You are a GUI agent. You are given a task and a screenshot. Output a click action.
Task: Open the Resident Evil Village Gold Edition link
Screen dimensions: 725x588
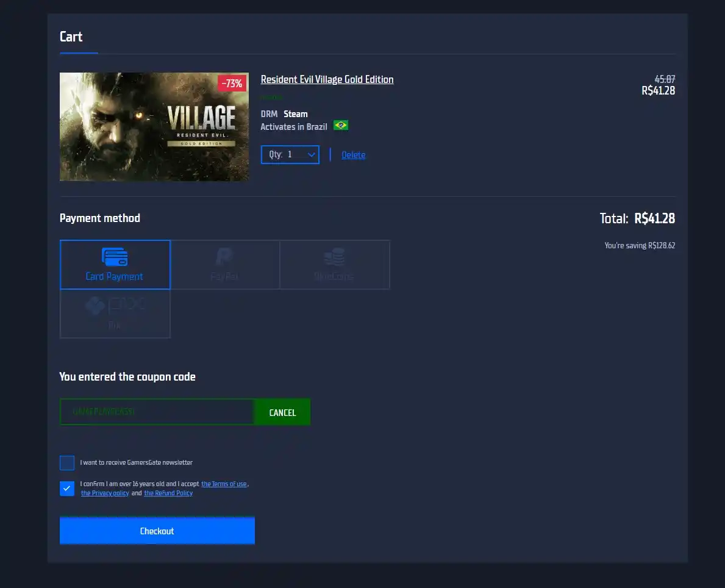click(x=327, y=79)
